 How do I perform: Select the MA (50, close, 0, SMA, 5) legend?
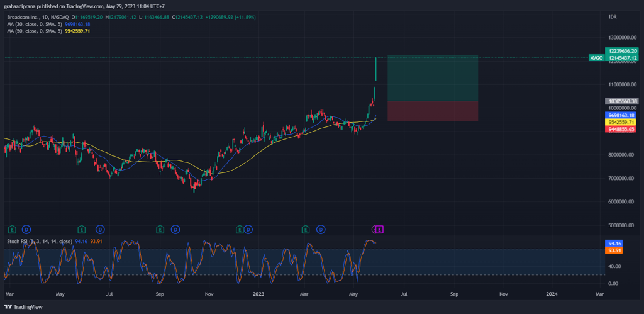(35, 31)
